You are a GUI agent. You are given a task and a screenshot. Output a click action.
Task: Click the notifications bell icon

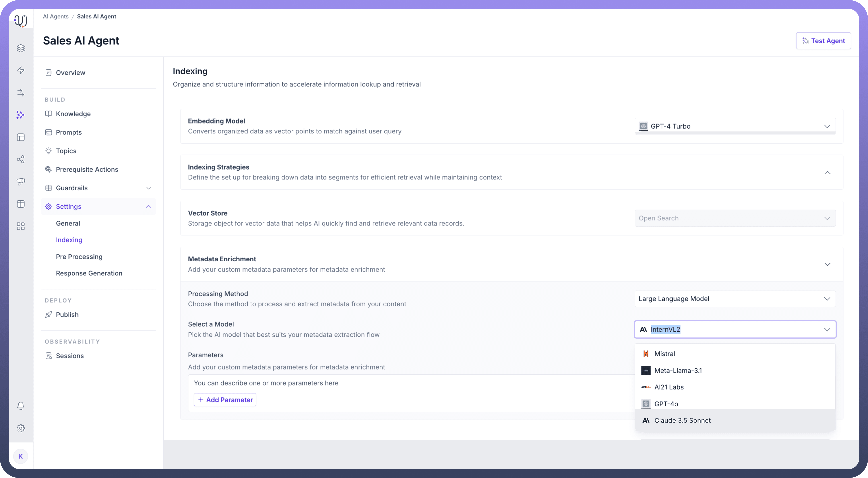[21, 406]
